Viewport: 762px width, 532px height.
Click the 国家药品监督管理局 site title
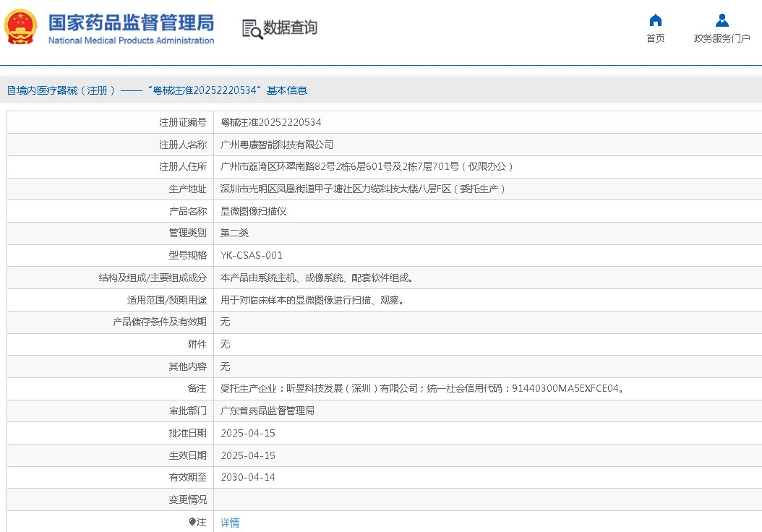point(130,20)
